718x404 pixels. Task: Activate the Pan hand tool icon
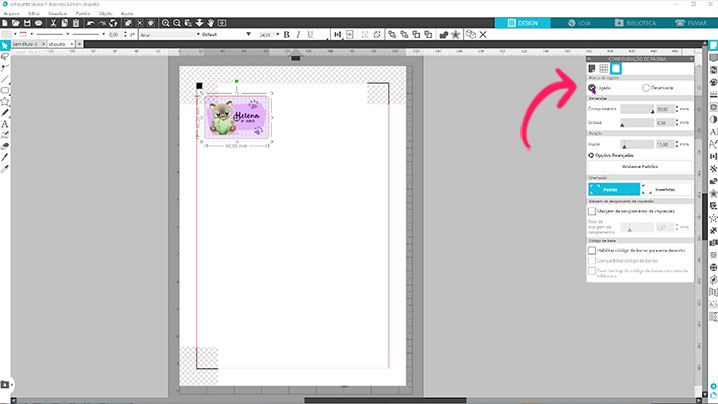211,23
